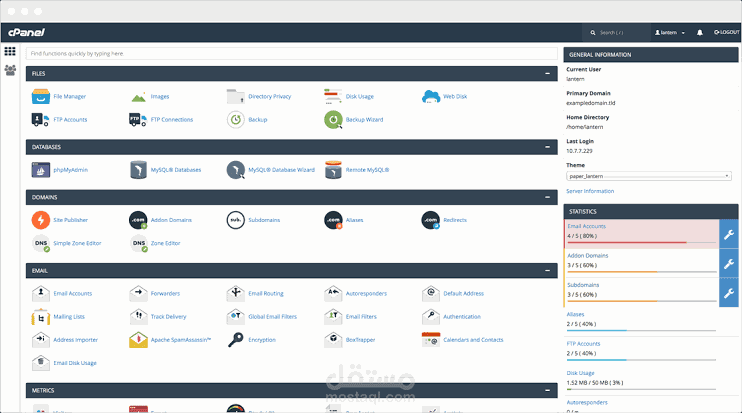Image resolution: width=742 pixels, height=413 pixels.
Task: Click the Find functions quickly field
Action: [x=292, y=53]
